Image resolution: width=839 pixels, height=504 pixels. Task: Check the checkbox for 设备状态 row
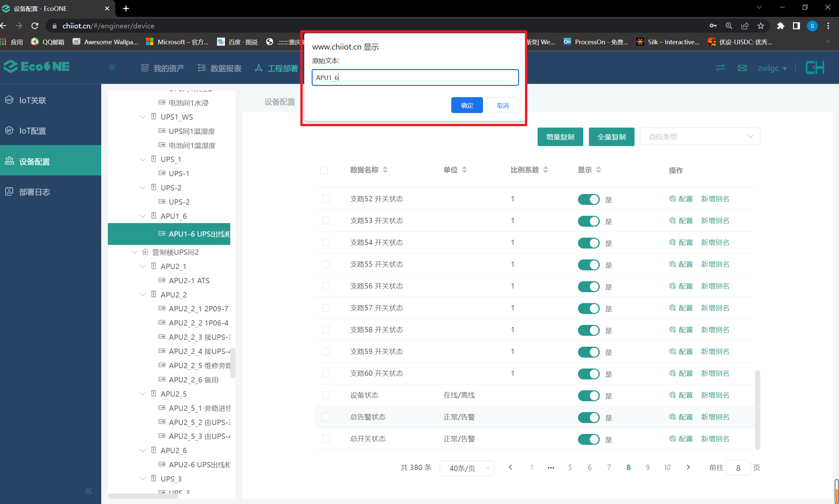[x=326, y=395]
